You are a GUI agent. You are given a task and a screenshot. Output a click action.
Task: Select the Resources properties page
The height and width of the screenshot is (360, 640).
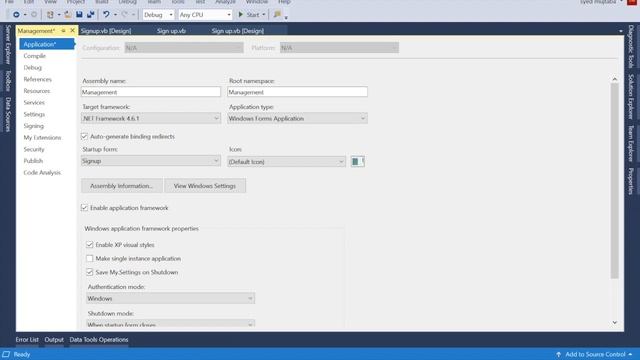point(37,91)
